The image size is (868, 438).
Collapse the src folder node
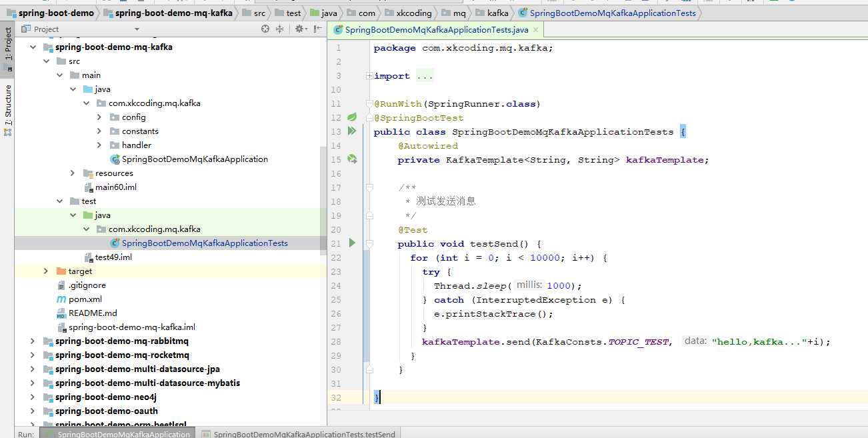point(46,61)
